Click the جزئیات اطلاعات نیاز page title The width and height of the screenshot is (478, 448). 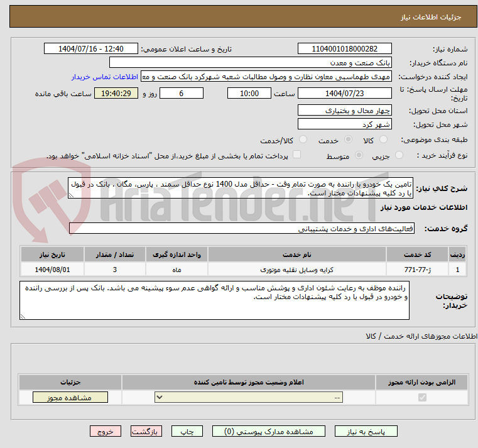pyautogui.click(x=430, y=17)
